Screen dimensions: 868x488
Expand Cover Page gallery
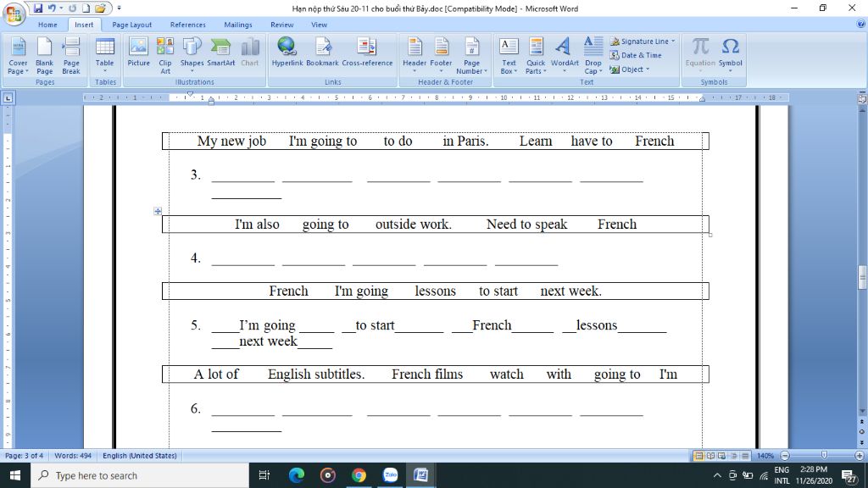pos(18,55)
